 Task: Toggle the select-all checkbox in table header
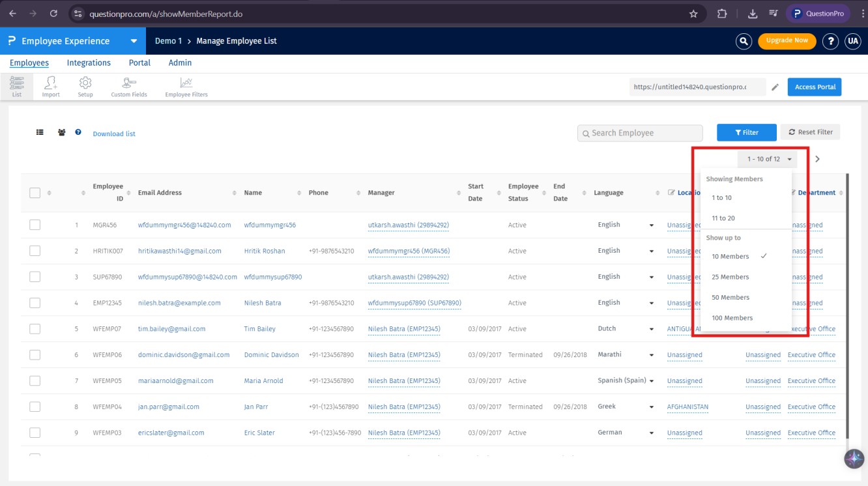35,193
